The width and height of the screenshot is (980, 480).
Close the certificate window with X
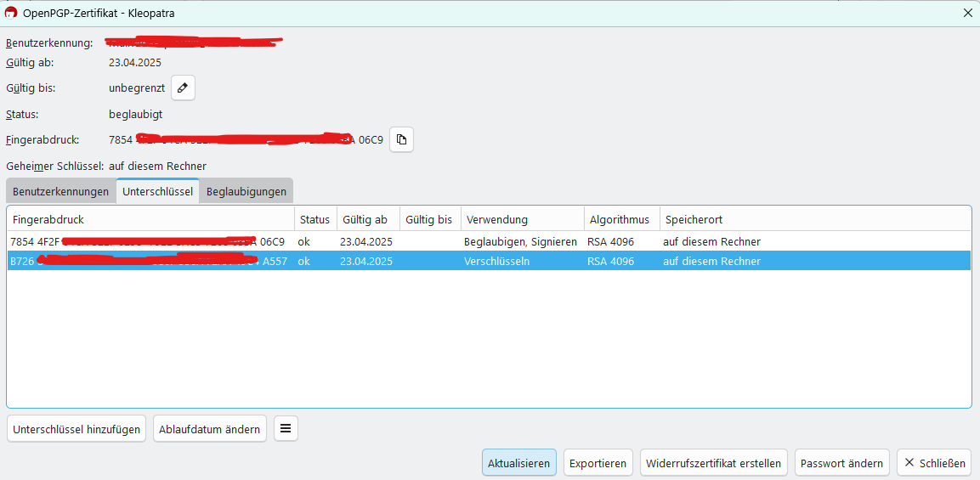[x=967, y=13]
